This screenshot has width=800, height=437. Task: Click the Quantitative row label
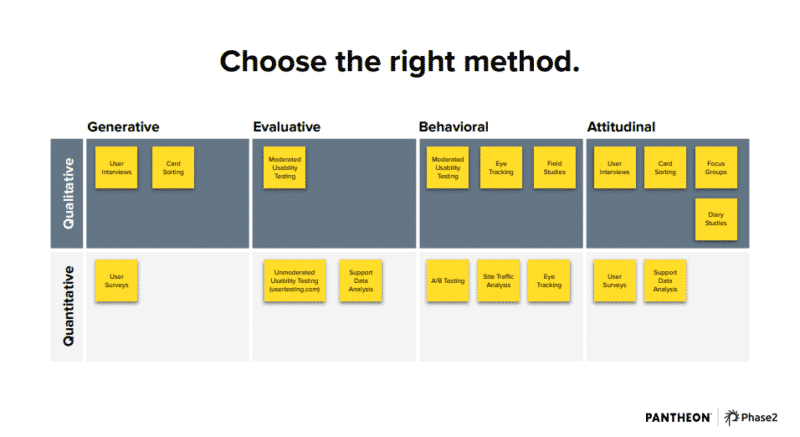coord(68,306)
